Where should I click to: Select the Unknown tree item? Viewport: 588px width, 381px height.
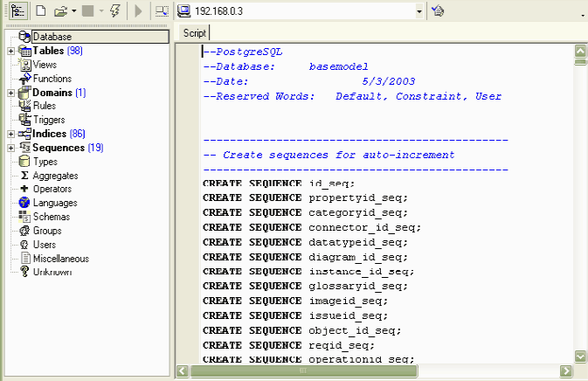pos(52,272)
